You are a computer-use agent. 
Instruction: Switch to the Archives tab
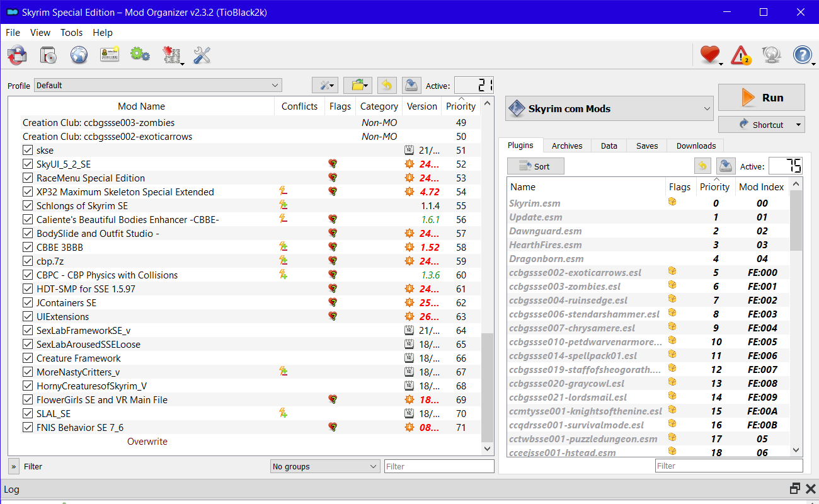click(x=567, y=146)
